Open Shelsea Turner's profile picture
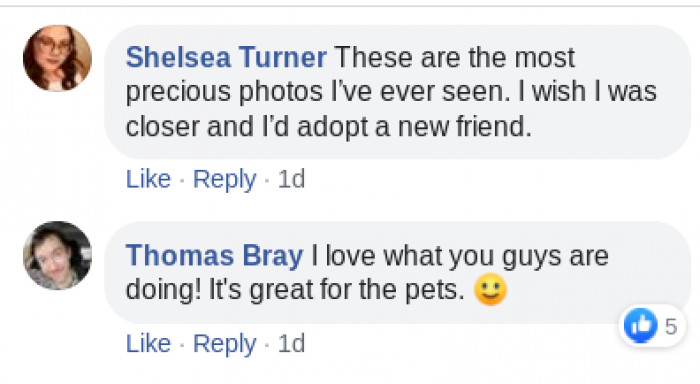The height and width of the screenshot is (384, 700). (57, 58)
